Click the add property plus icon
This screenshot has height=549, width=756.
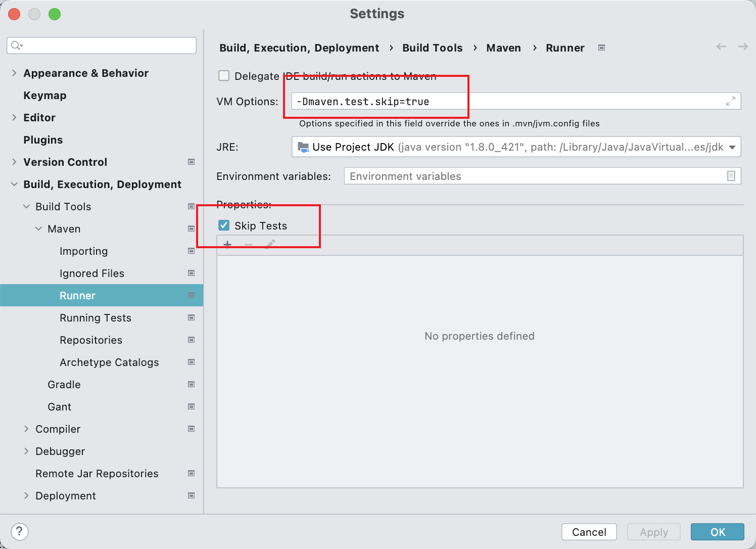tap(227, 245)
